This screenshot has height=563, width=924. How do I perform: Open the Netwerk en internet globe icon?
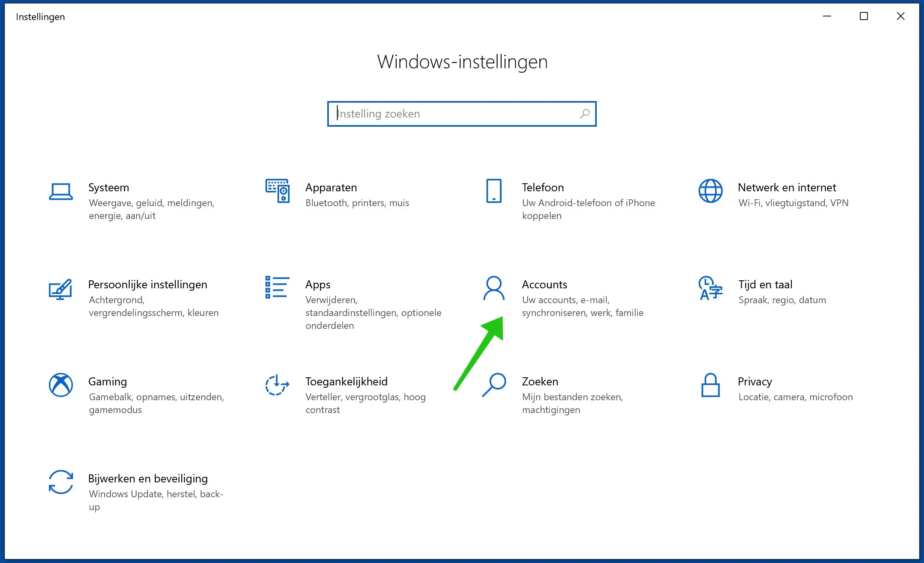pos(710,191)
